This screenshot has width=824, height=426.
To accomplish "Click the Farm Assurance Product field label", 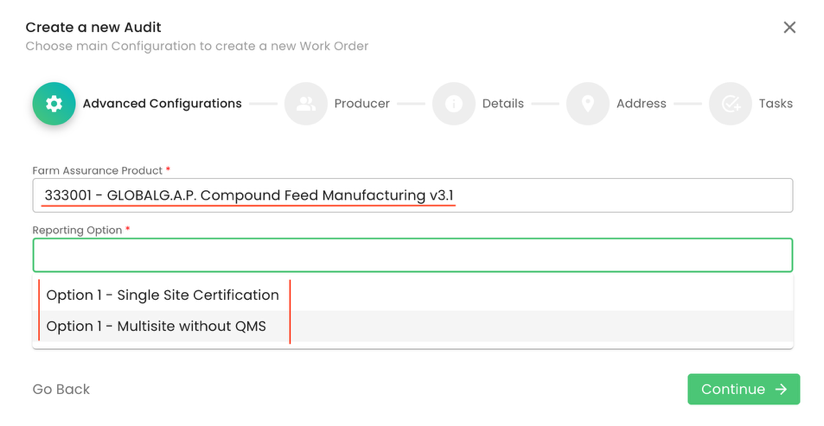I will click(98, 171).
